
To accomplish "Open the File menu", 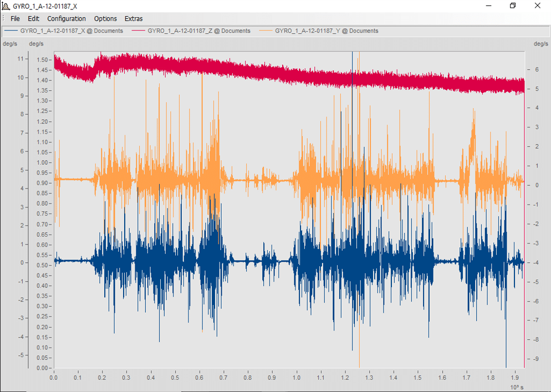I will click(15, 18).
